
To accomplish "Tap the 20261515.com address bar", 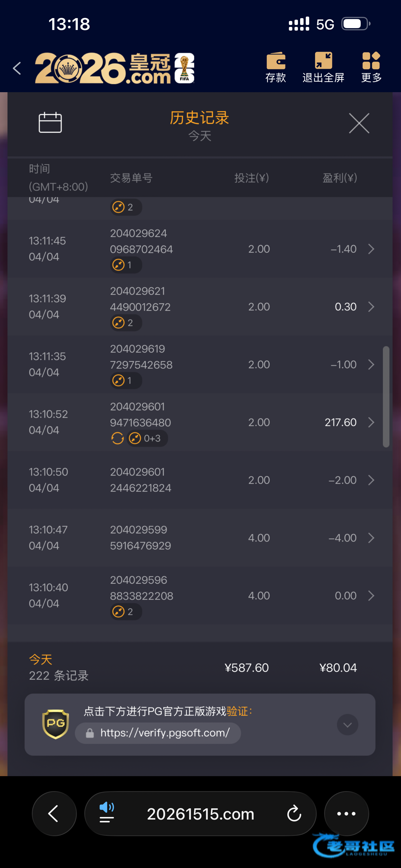I will pos(200,814).
